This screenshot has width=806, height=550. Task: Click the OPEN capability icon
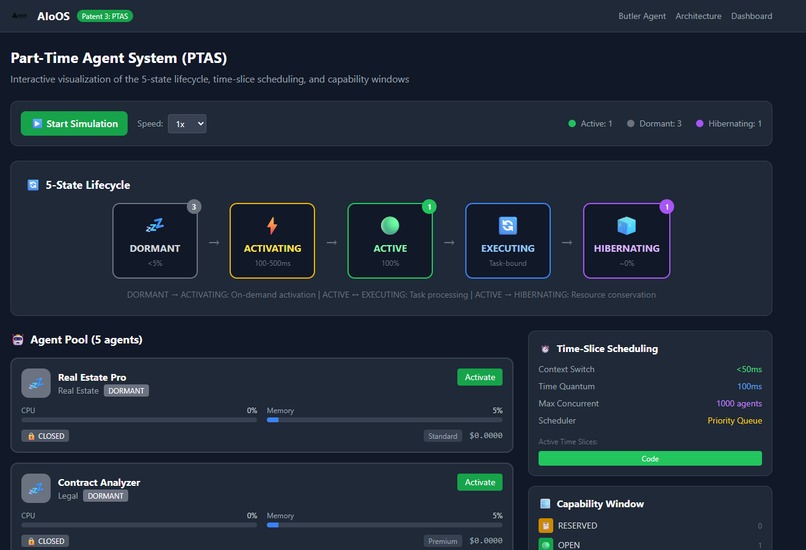click(x=545, y=544)
